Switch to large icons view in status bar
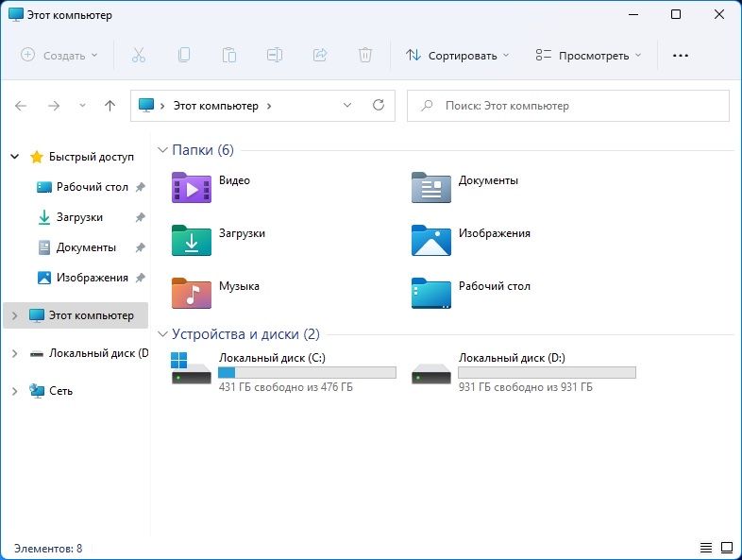This screenshot has height=560, width=742. point(727,548)
